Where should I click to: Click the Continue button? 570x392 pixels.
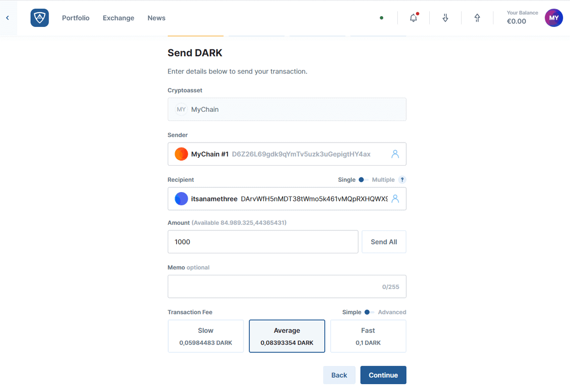coord(383,375)
